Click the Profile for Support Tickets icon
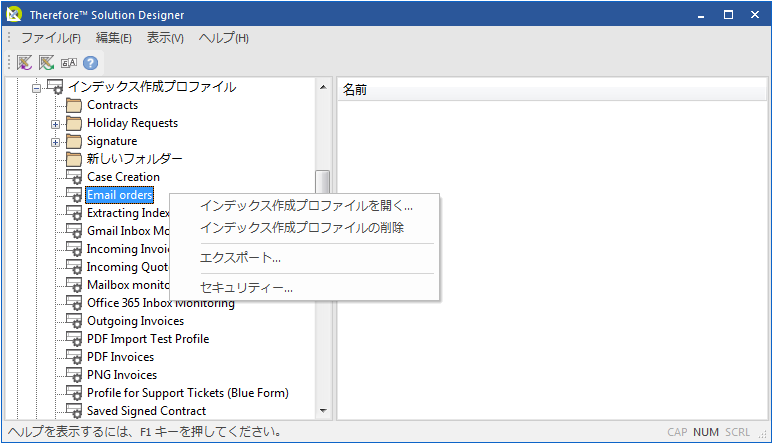773x444 pixels. pos(74,393)
